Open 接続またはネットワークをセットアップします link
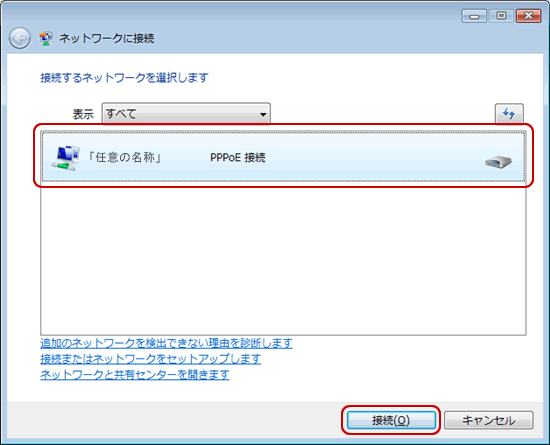Screen dimensions: 550x445 pyautogui.click(x=150, y=359)
